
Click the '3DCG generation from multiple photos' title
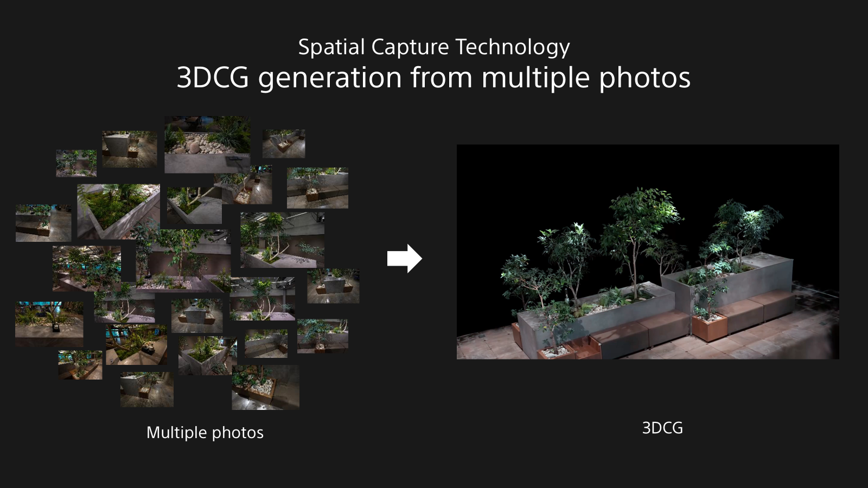[433, 78]
